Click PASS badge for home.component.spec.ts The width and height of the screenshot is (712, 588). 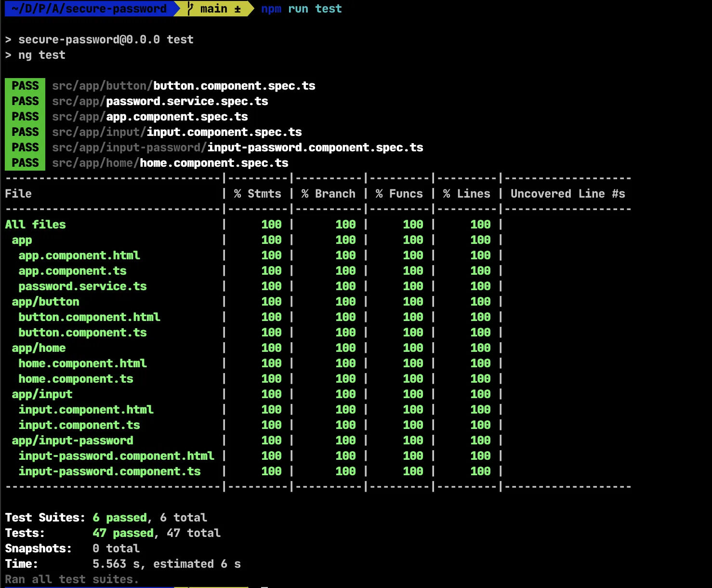point(25,163)
